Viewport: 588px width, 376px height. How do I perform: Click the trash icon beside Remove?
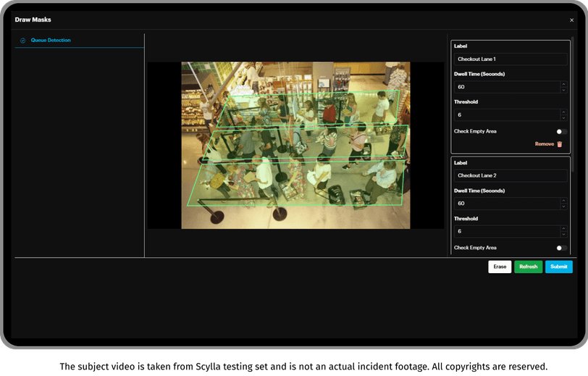tap(560, 144)
